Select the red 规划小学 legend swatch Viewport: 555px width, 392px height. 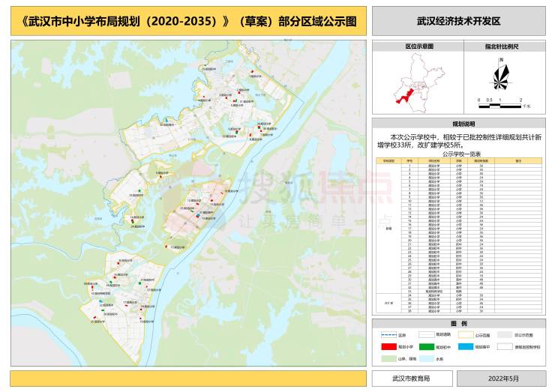pyautogui.click(x=388, y=346)
